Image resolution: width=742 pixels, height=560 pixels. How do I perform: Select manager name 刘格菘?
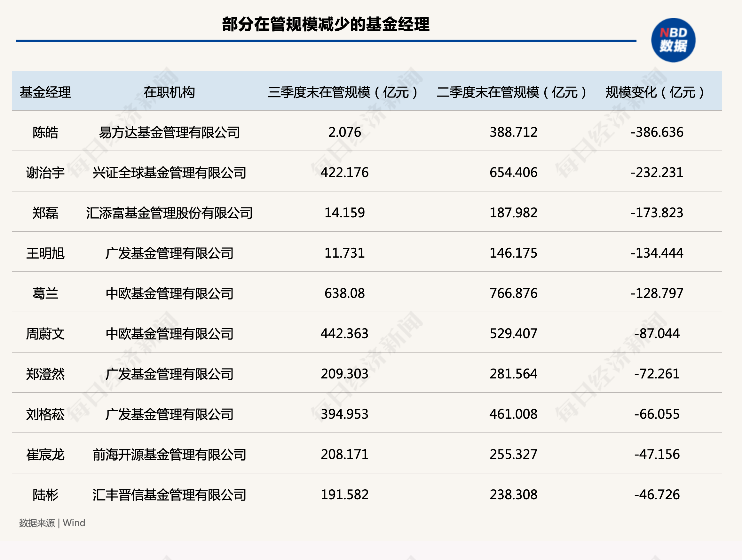(45, 414)
